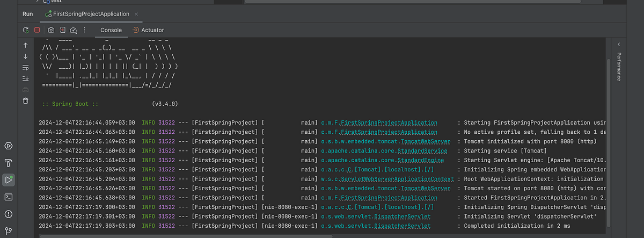
Task: Clear console with trash icon
Action: [25, 100]
